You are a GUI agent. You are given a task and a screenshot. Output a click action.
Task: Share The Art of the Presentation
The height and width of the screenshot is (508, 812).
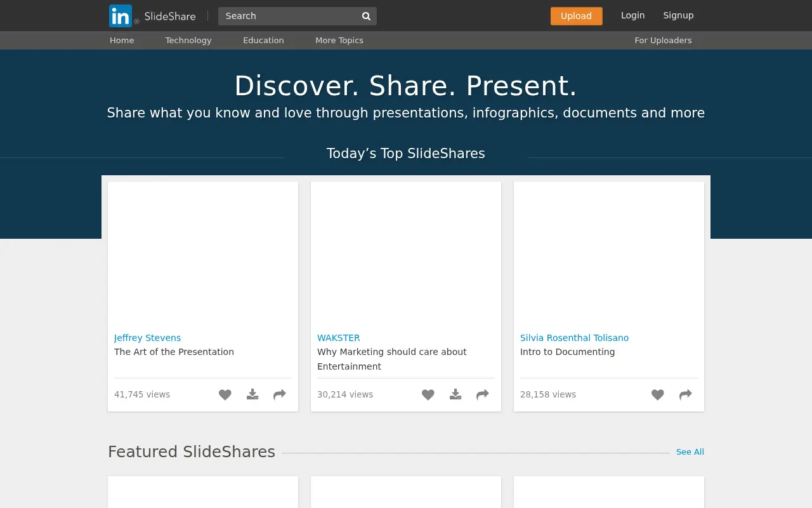(280, 394)
